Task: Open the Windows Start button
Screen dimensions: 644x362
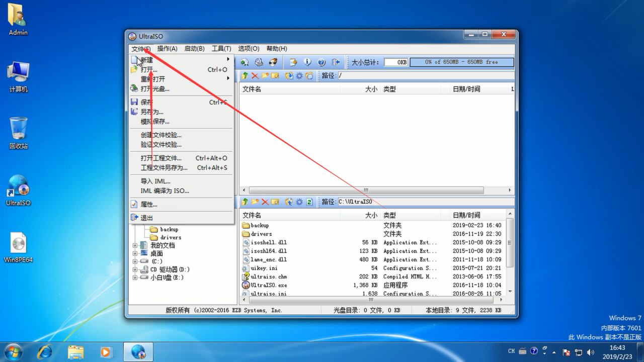Action: [x=13, y=351]
